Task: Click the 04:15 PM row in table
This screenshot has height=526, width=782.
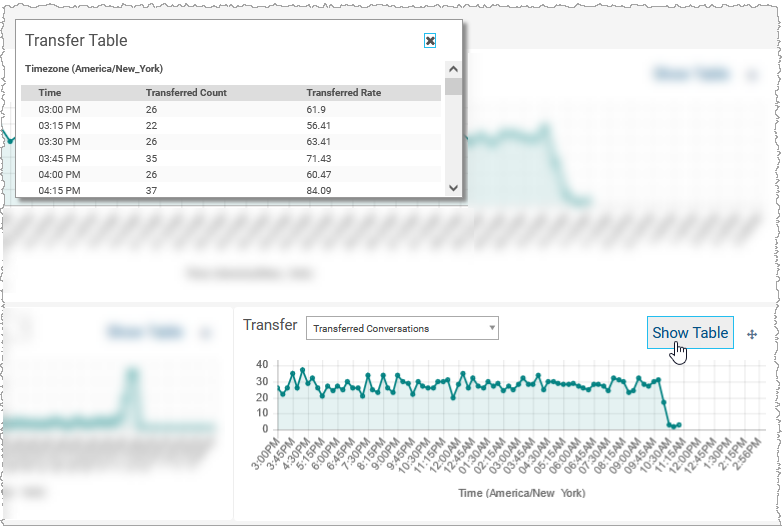Action: point(230,190)
